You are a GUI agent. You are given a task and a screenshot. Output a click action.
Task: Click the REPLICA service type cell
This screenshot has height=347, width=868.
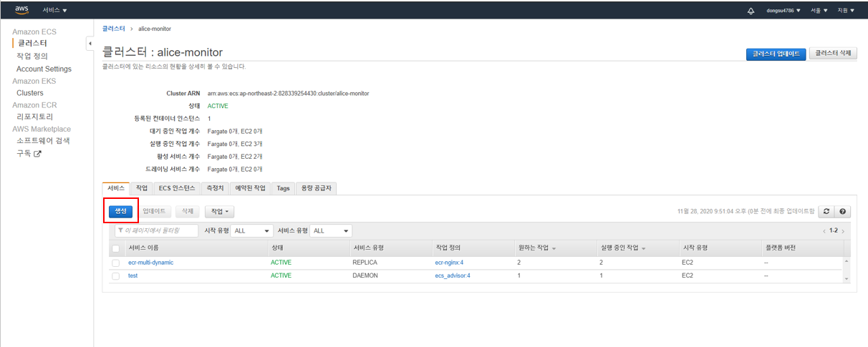pyautogui.click(x=365, y=263)
